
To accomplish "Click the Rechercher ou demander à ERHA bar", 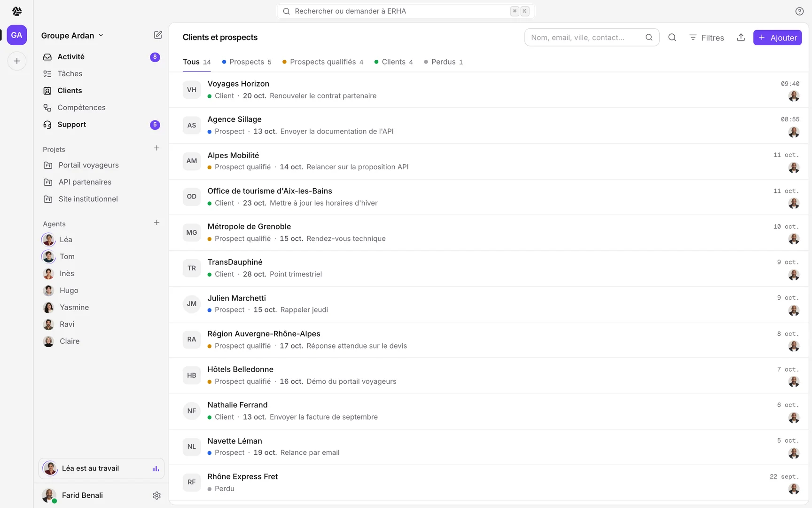I will 406,11.
